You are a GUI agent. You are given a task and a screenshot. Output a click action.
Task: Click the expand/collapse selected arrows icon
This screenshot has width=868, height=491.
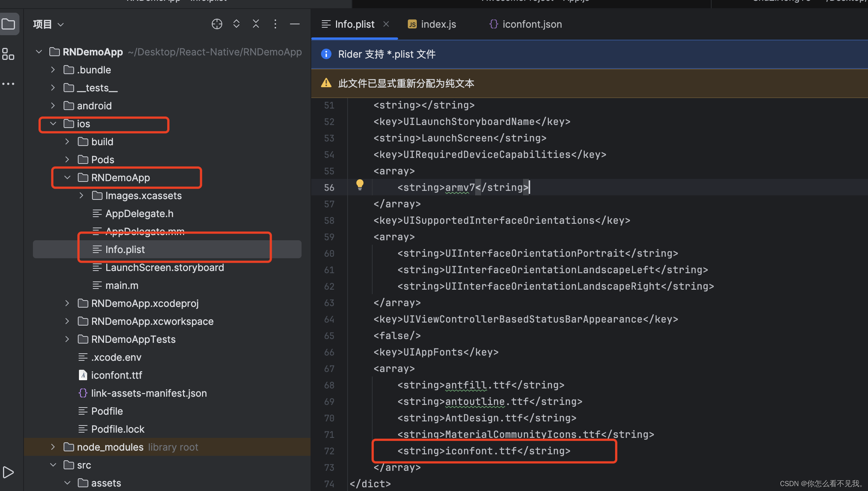point(236,24)
